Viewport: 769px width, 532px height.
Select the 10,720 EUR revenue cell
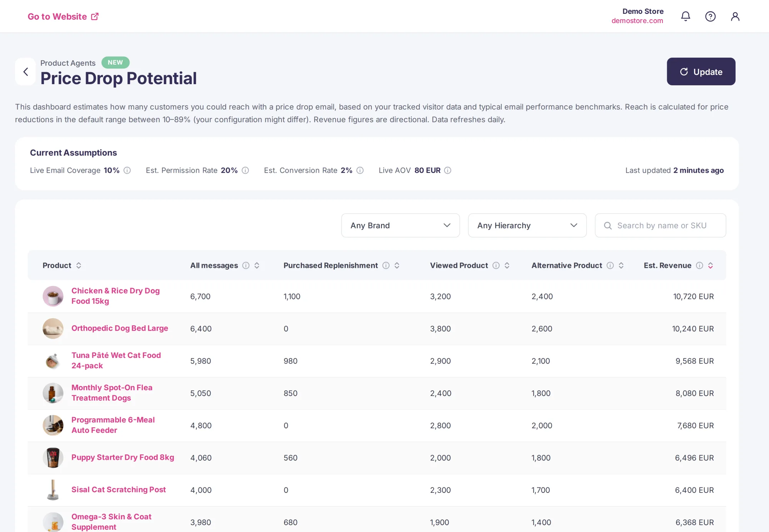tap(693, 296)
